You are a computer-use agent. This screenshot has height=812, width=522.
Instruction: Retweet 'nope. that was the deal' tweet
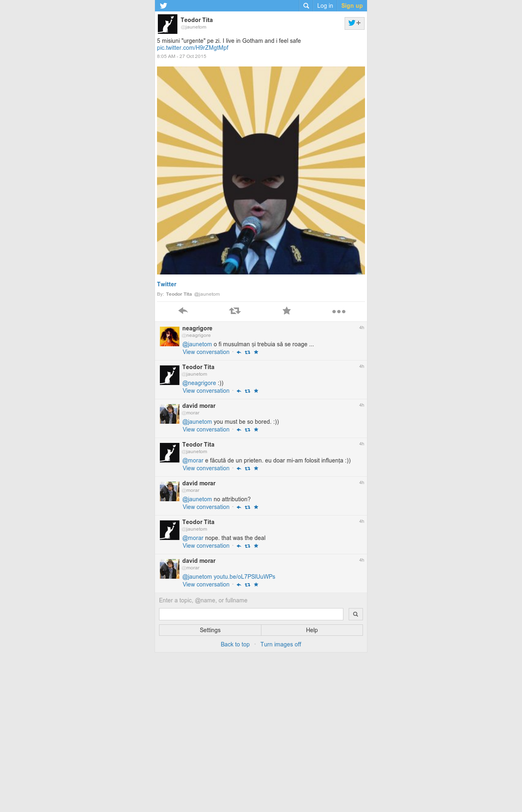248,546
